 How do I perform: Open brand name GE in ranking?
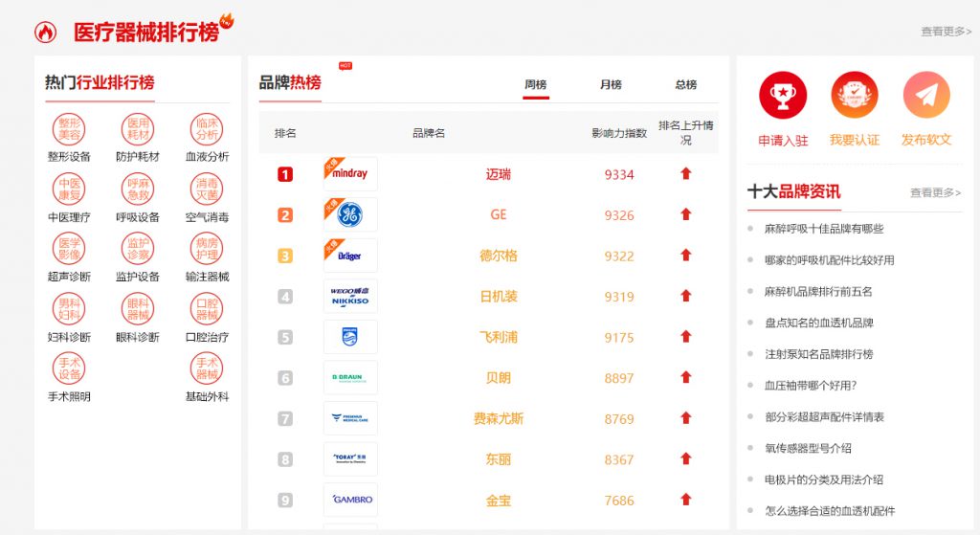[498, 215]
